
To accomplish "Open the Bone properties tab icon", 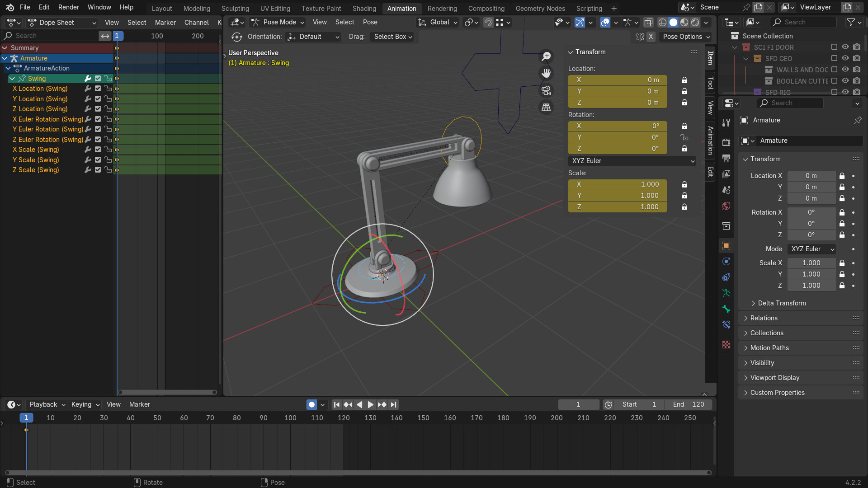I will point(726,309).
